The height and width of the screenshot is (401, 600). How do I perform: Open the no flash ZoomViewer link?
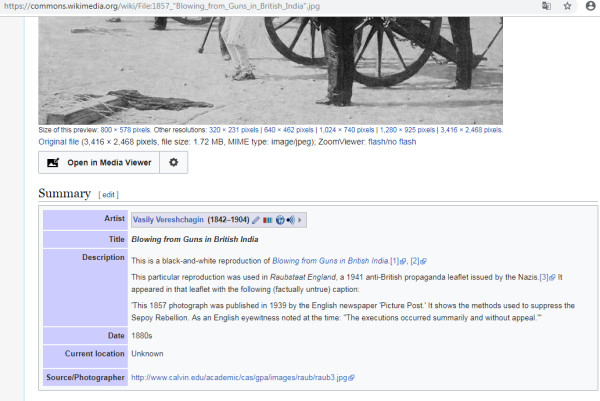click(406, 142)
